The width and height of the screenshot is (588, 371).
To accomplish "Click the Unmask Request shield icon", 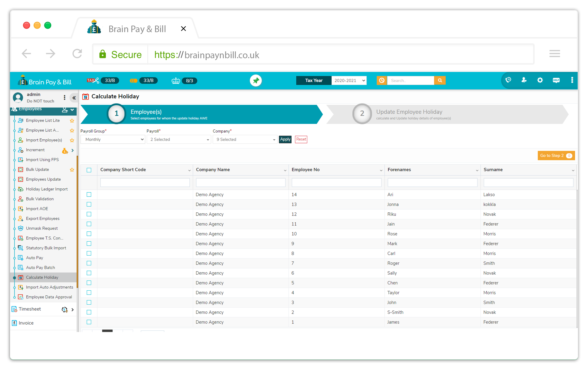I will coord(21,228).
